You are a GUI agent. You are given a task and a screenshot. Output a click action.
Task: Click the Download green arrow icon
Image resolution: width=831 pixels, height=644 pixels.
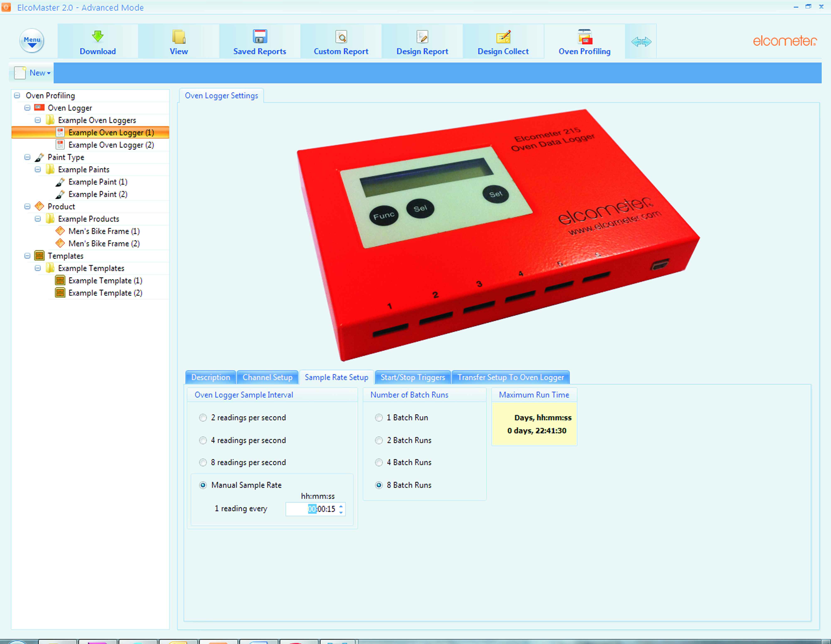(98, 37)
